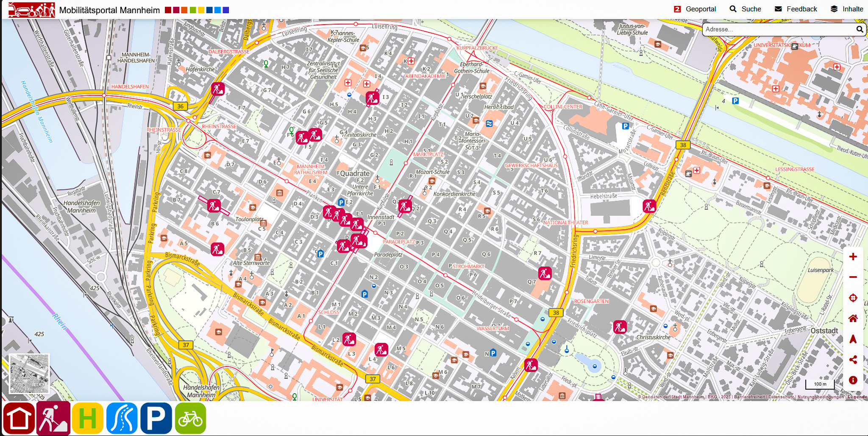
Task: Toggle the blue P parking layer
Action: [x=156, y=418]
